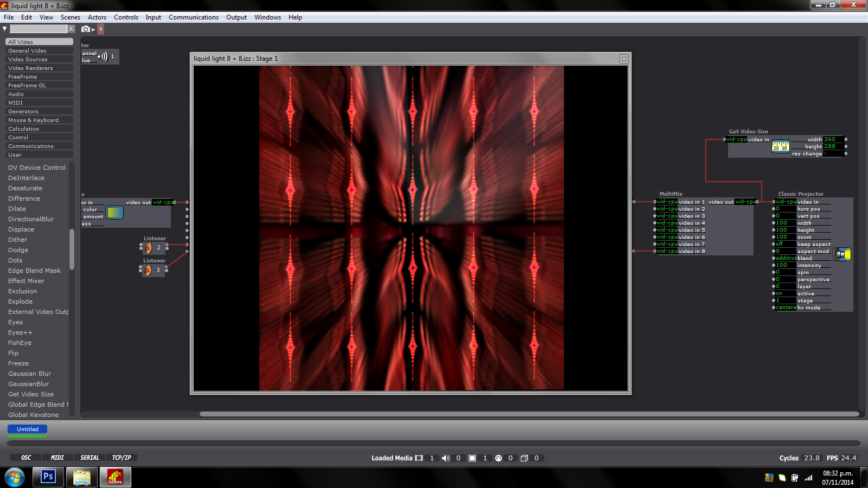Click the Get Video Size height value 288
The height and width of the screenshot is (488, 868).
(832, 146)
